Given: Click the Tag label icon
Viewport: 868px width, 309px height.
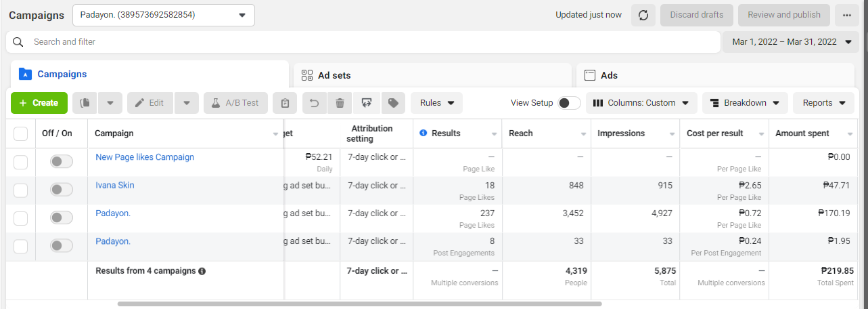Looking at the screenshot, I should pos(392,103).
